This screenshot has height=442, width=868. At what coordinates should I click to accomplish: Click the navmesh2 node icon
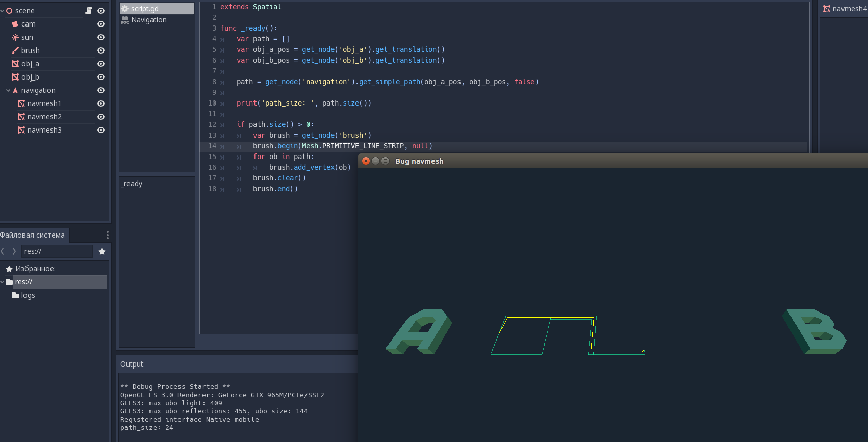(21, 117)
